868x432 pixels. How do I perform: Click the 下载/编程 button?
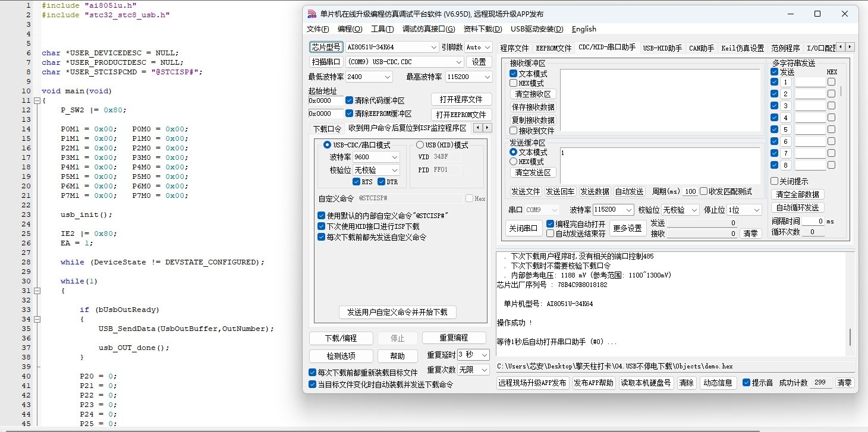[341, 338]
